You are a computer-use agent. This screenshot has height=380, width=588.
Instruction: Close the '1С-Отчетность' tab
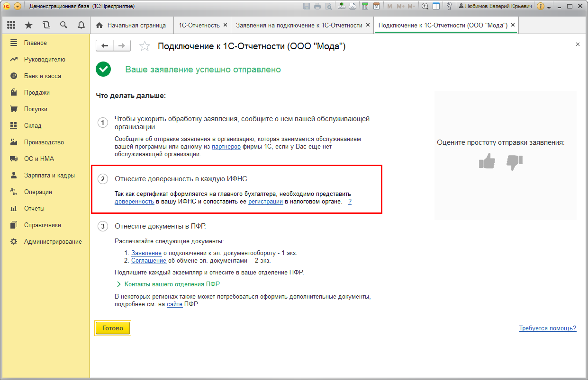point(225,25)
